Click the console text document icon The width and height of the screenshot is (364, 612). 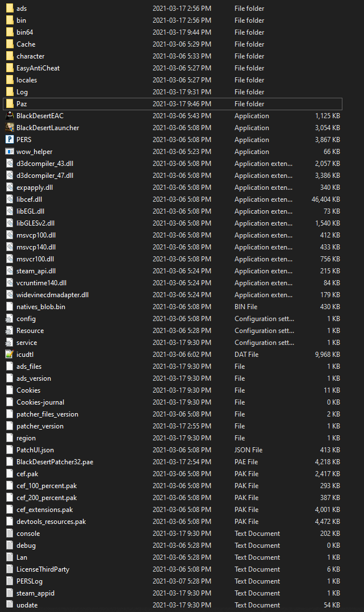10,534
